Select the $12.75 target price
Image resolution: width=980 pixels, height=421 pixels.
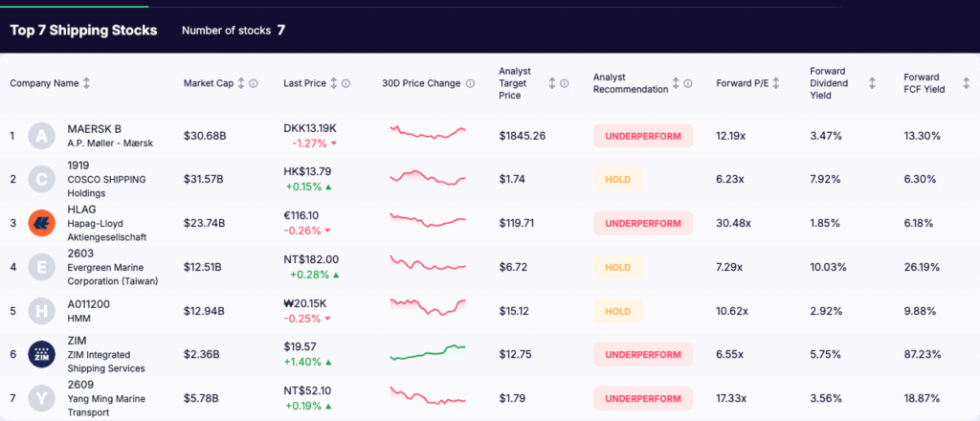pos(514,355)
